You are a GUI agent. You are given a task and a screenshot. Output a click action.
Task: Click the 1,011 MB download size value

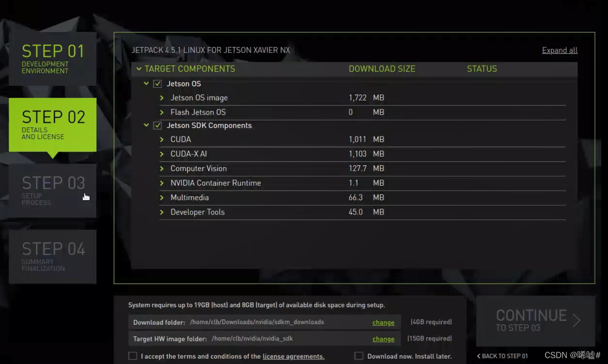coord(367,140)
